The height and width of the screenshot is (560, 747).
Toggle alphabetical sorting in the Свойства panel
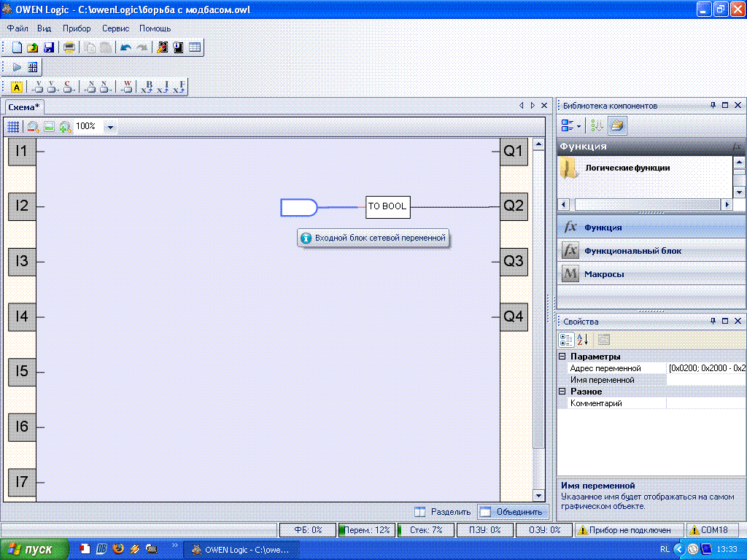pyautogui.click(x=583, y=339)
